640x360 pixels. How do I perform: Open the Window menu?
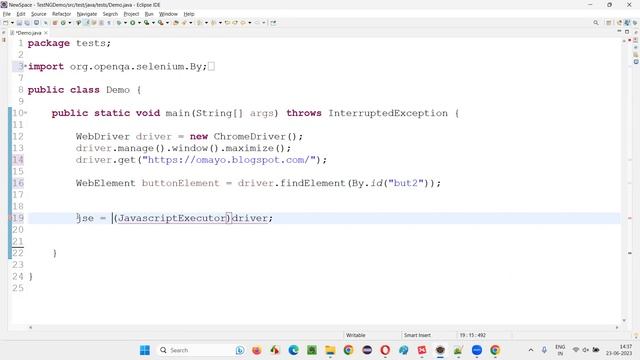pyautogui.click(x=168, y=14)
